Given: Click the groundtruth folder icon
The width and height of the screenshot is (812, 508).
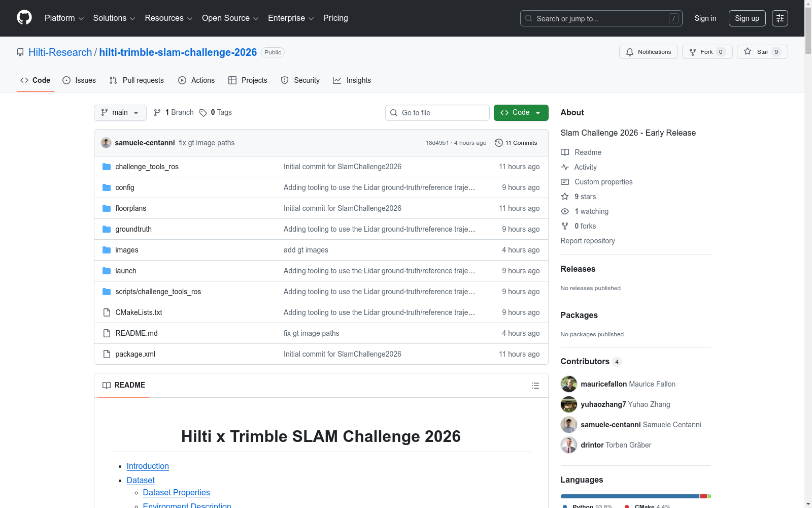Looking at the screenshot, I should 107,229.
